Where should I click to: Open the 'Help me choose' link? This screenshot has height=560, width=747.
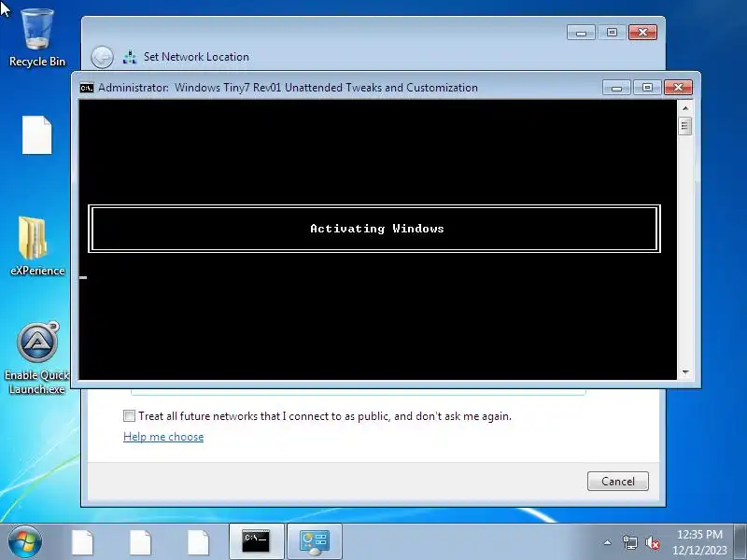click(x=163, y=437)
